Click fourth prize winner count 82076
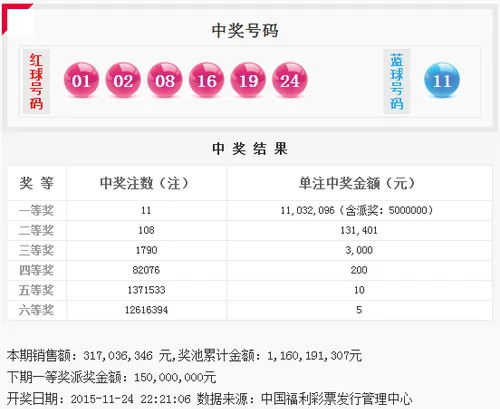500x409 pixels. (x=146, y=270)
